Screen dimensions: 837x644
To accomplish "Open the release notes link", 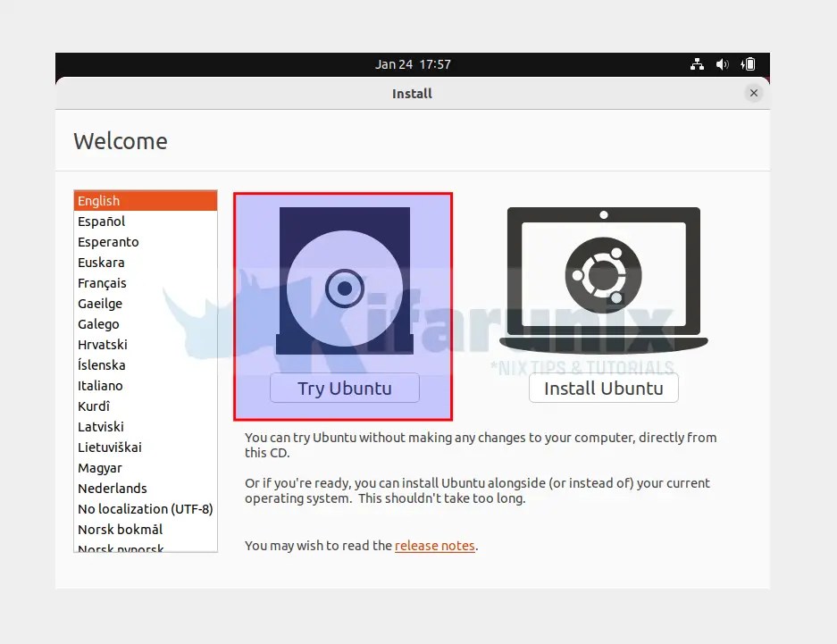I will coord(435,546).
